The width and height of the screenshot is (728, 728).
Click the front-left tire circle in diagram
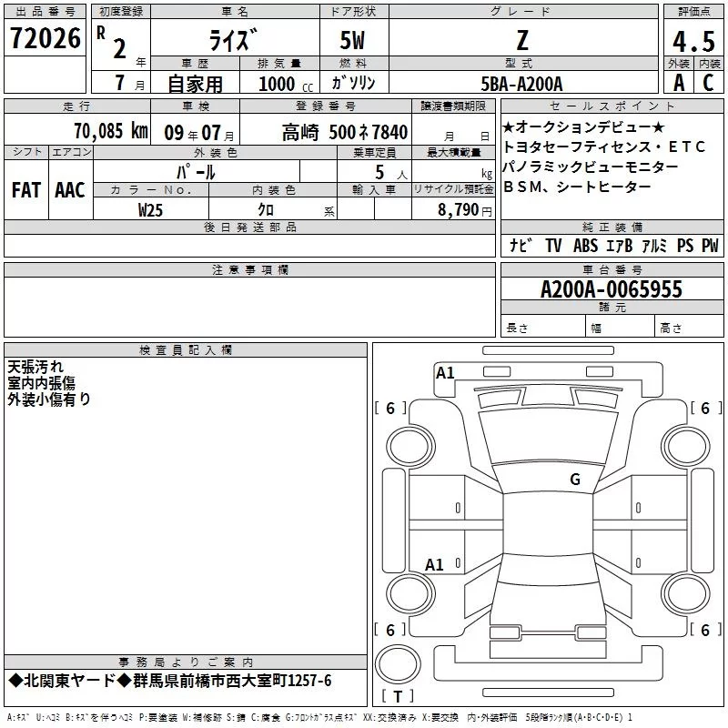point(410,447)
